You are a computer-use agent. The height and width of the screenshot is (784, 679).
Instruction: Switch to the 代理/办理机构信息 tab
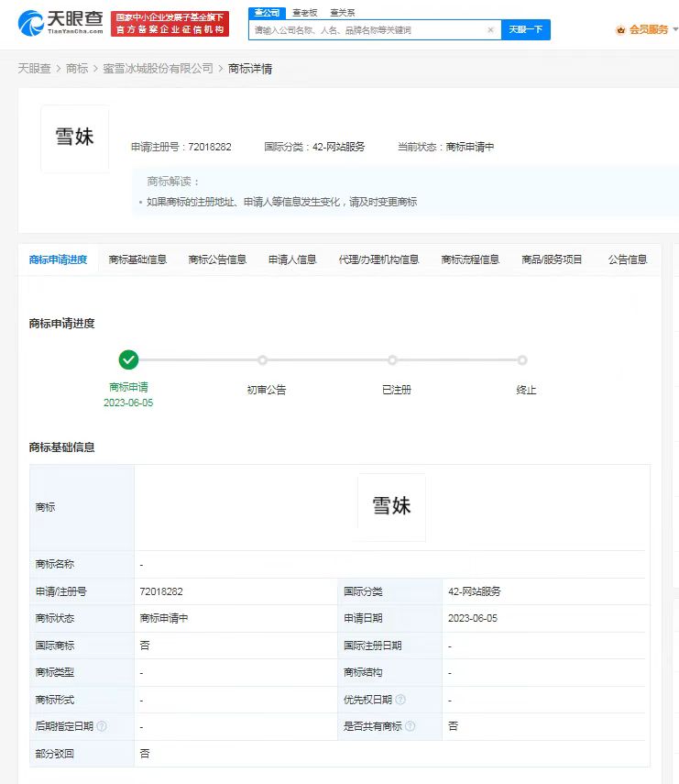click(x=378, y=259)
